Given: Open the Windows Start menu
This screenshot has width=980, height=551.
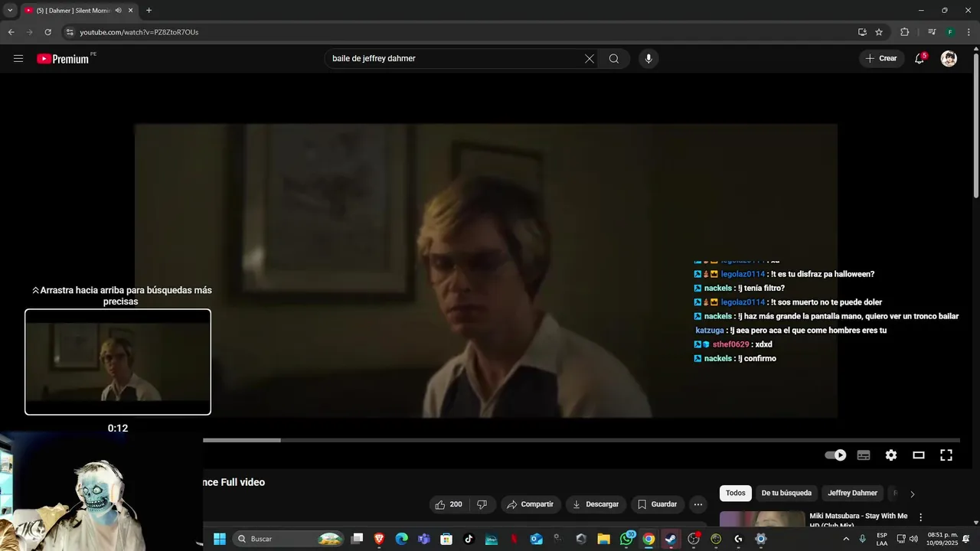Looking at the screenshot, I should click(x=220, y=539).
